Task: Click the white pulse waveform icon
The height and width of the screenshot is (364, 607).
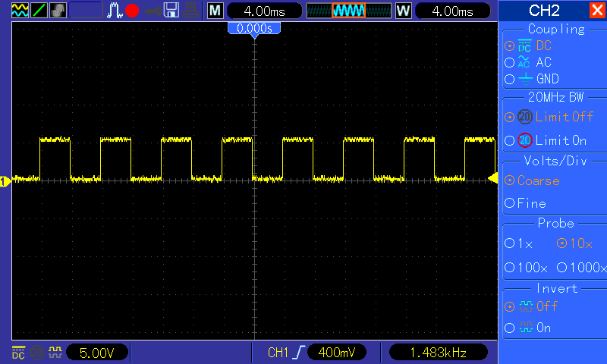Action: point(115,11)
